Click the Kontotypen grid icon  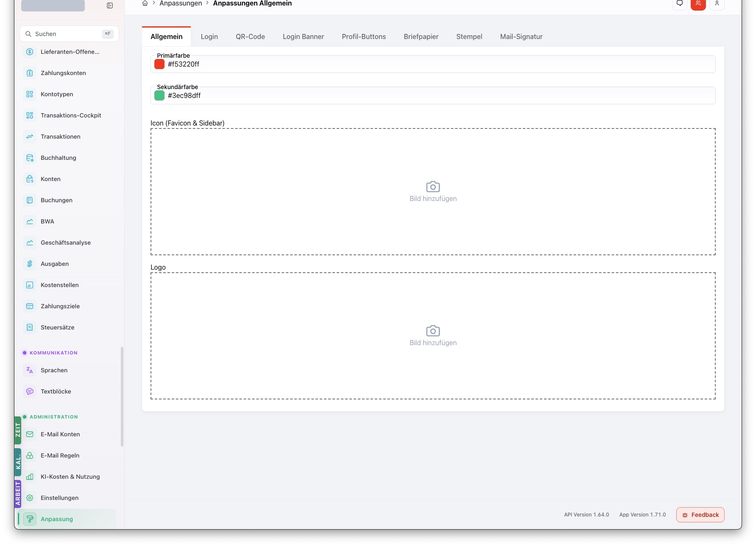point(30,94)
